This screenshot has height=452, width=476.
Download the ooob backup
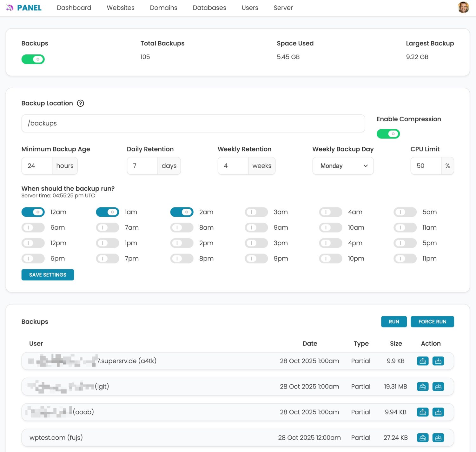[438, 412]
